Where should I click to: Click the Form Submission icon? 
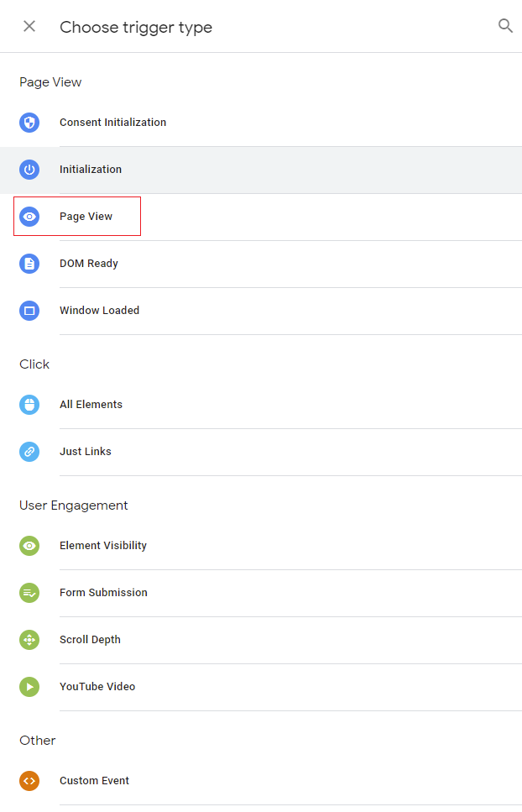coord(29,593)
